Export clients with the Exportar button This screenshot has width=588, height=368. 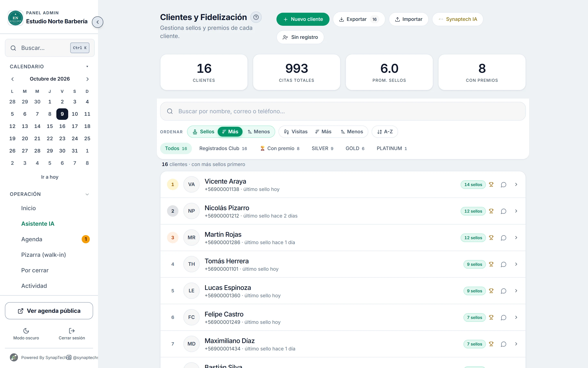pyautogui.click(x=359, y=19)
